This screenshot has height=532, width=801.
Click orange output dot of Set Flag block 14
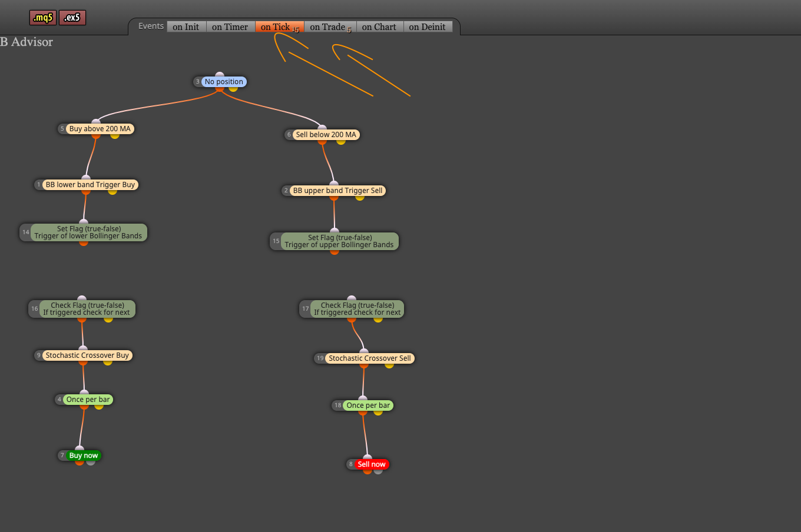click(84, 242)
